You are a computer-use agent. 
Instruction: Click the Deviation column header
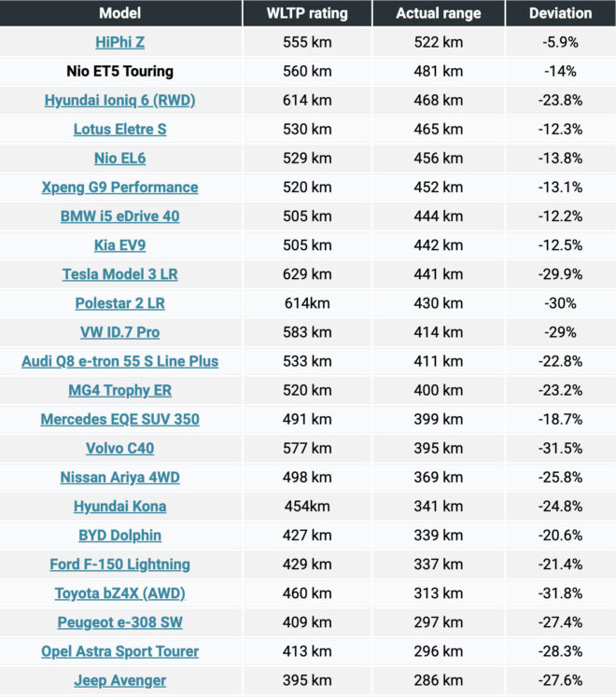pyautogui.click(x=560, y=13)
